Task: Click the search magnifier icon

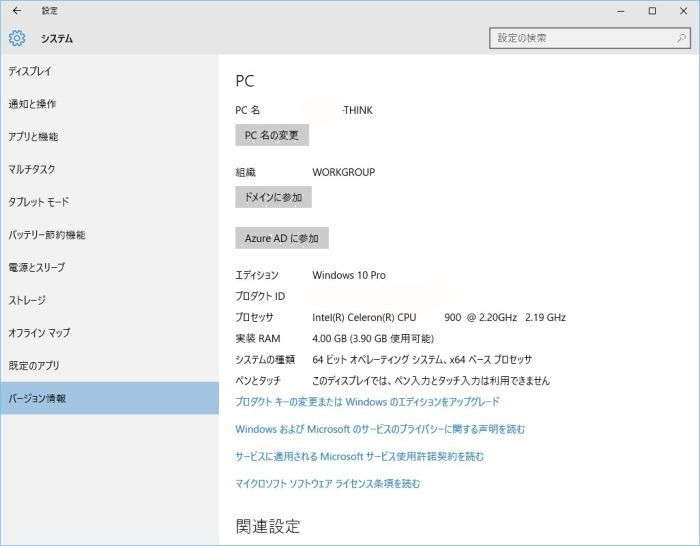Action: 682,38
